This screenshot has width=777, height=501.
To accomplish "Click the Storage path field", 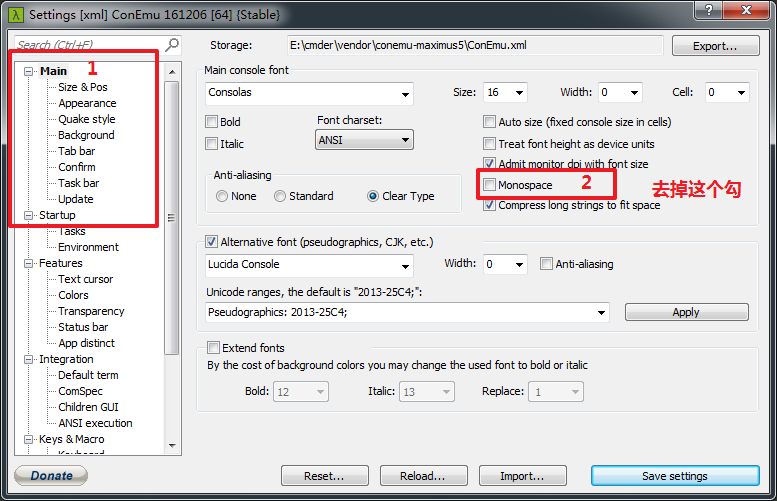I will 475,46.
